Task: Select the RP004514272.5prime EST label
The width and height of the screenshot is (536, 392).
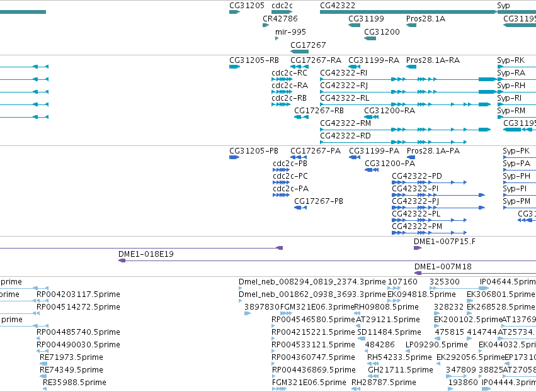Action: pos(78,307)
